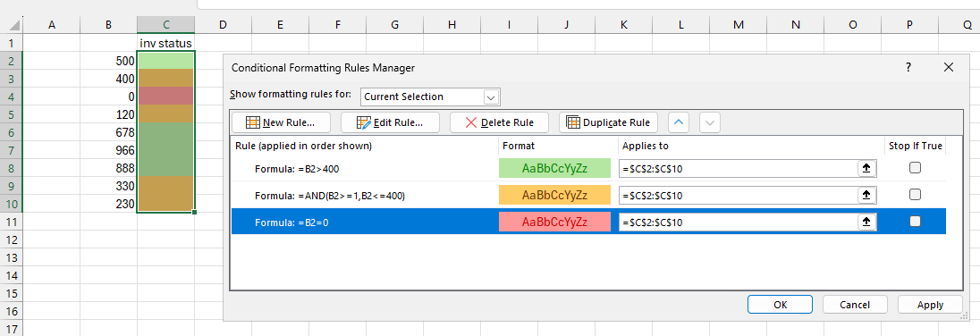Collapse dialog range selector for B2=0 rule

866,222
